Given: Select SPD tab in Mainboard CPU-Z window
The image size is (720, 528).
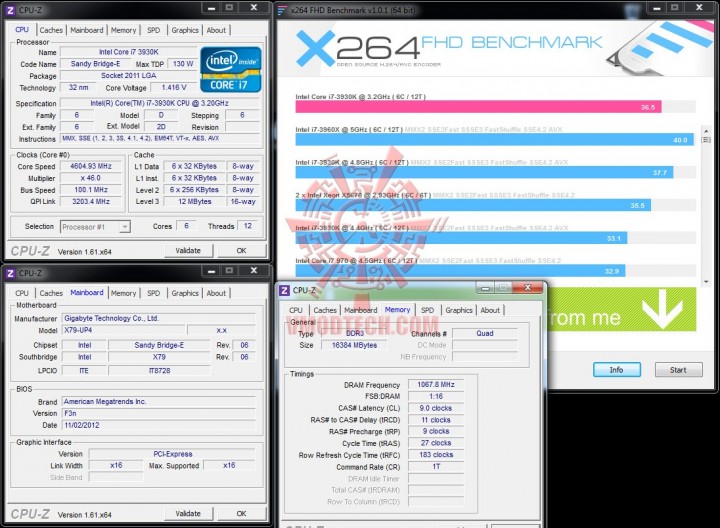Looking at the screenshot, I should [154, 293].
